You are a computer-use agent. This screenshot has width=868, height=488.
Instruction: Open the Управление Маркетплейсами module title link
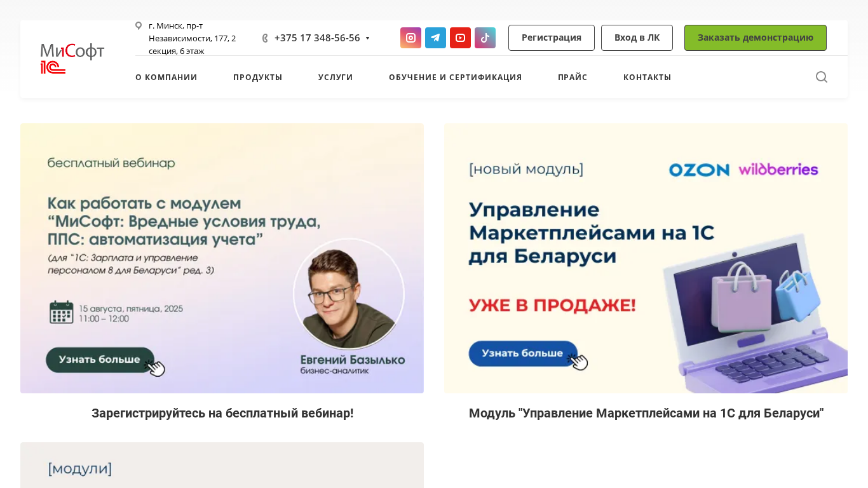tap(646, 413)
